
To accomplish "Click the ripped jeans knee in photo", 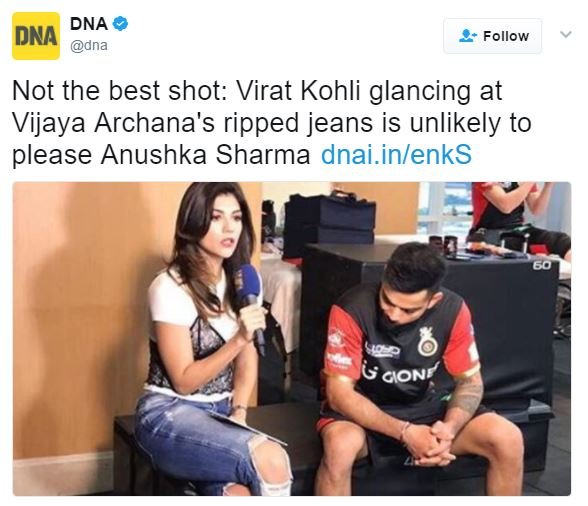I will click(270, 465).
